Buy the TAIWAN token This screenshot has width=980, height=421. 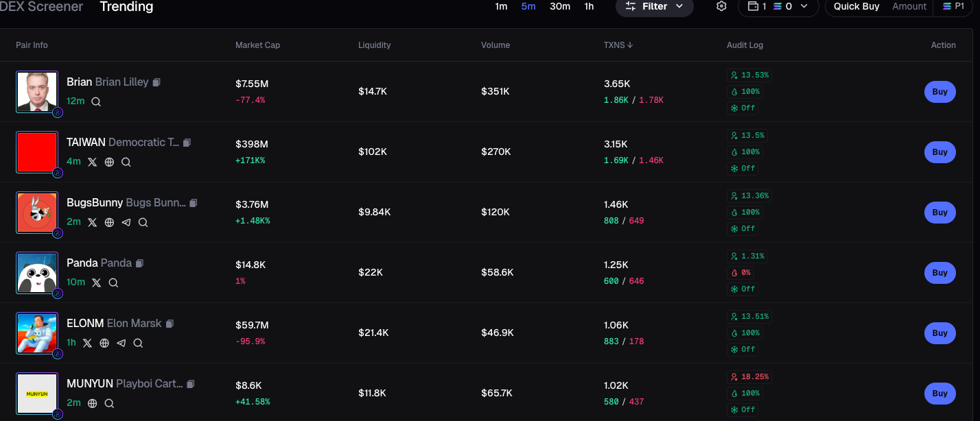tap(940, 152)
